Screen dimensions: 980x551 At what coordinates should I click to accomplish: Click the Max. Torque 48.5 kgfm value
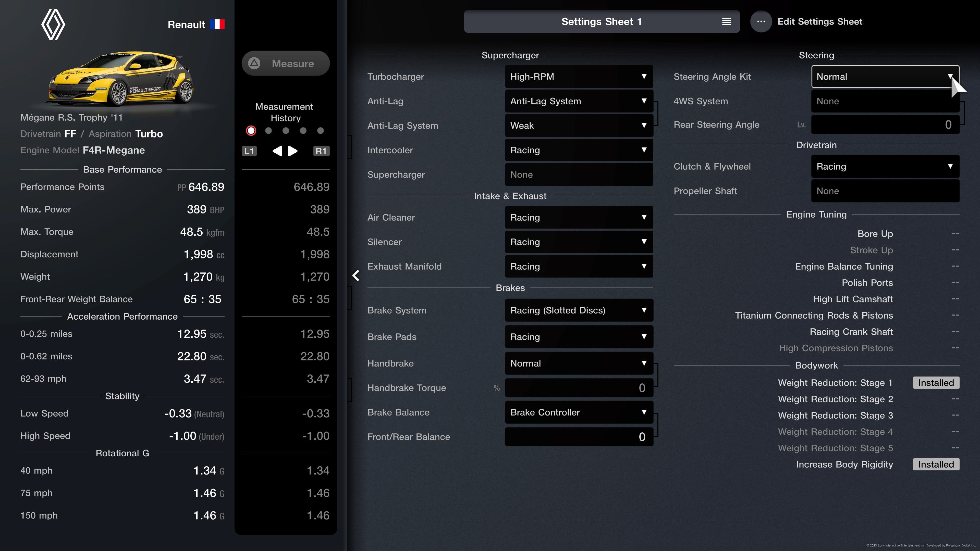pyautogui.click(x=202, y=232)
